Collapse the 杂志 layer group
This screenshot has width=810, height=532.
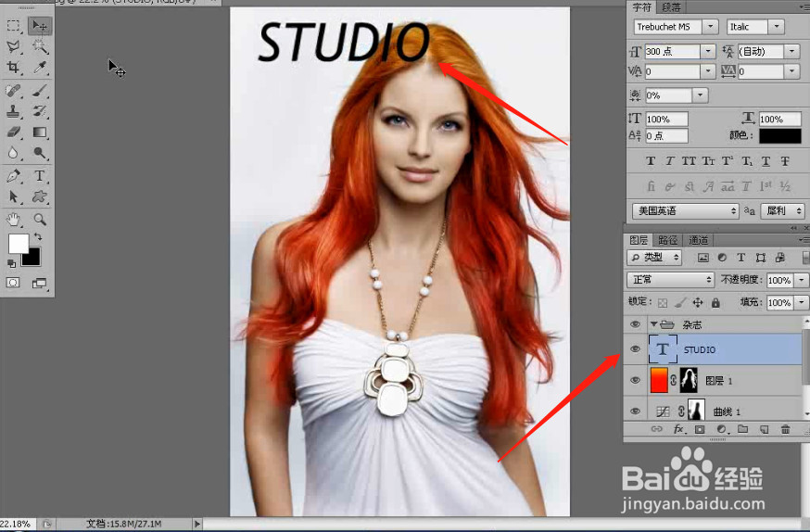coord(653,324)
